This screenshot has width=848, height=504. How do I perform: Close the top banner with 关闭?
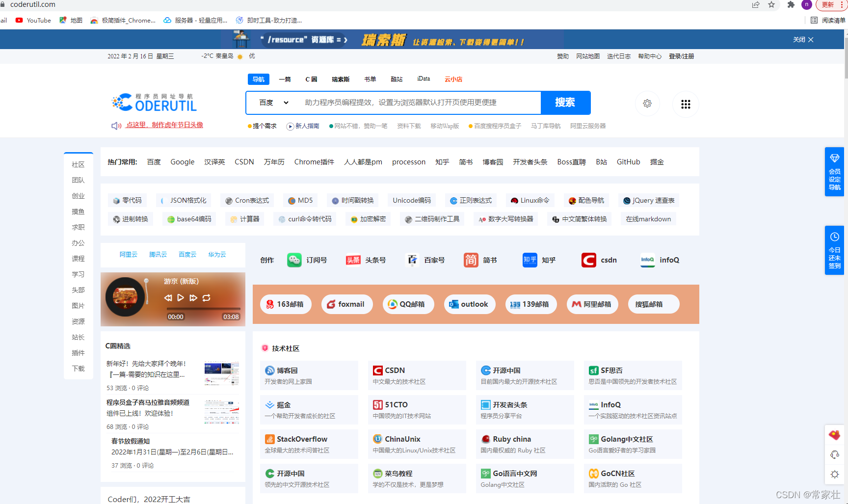[x=803, y=40]
